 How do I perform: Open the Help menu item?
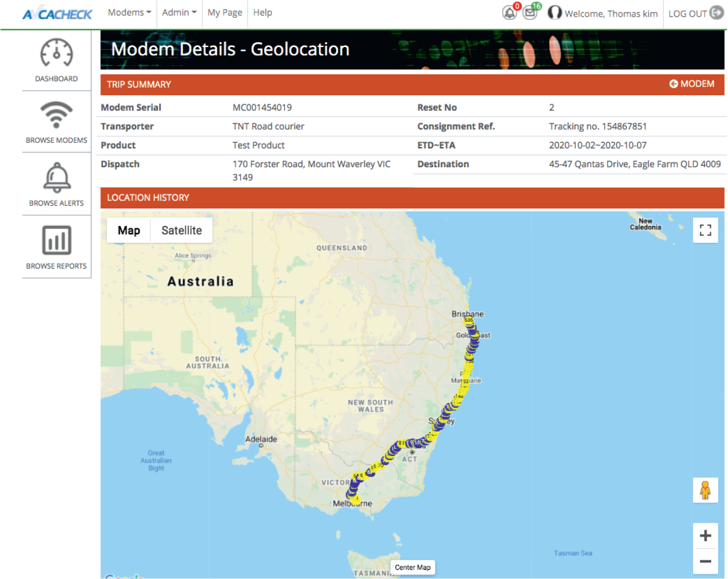[262, 13]
